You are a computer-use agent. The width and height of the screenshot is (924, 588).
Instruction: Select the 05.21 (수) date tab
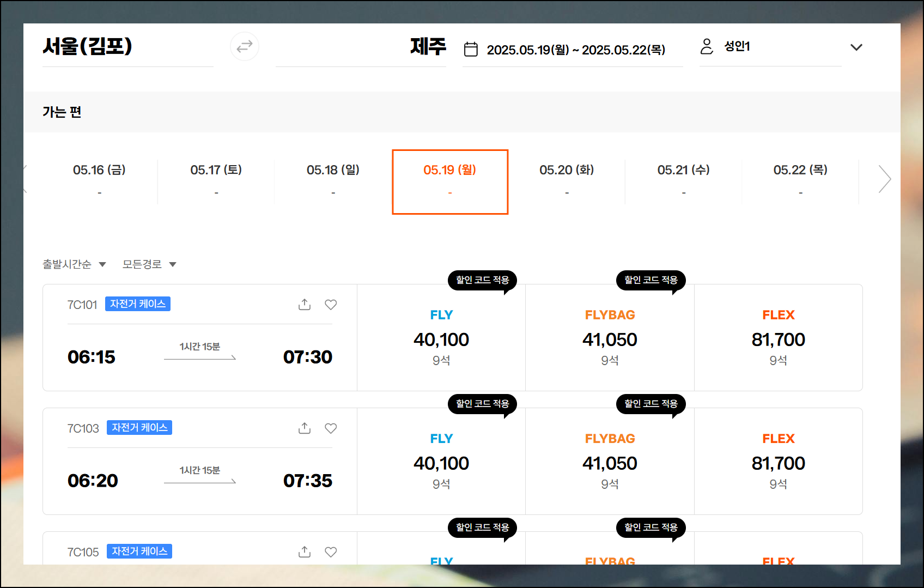[x=684, y=181]
